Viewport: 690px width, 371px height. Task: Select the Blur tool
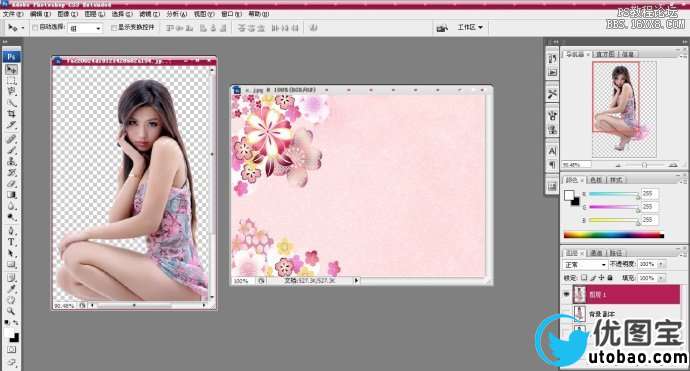click(11, 206)
